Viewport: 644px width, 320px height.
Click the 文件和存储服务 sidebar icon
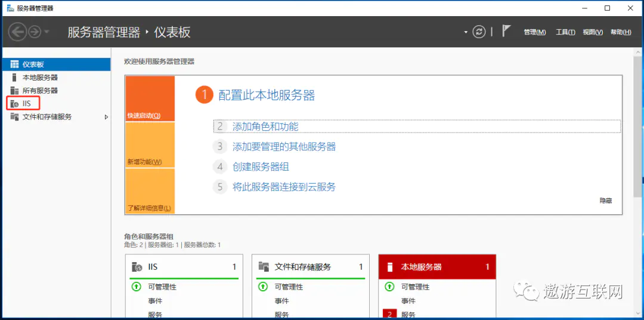pos(14,117)
